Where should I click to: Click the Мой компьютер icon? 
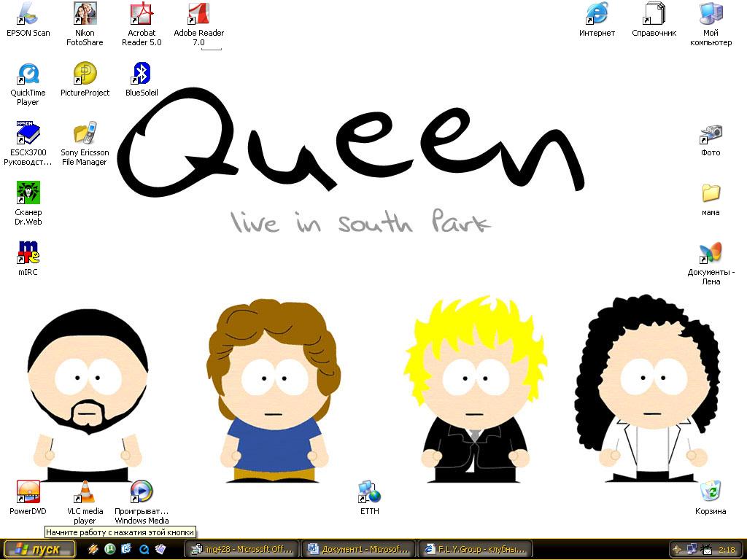click(711, 24)
